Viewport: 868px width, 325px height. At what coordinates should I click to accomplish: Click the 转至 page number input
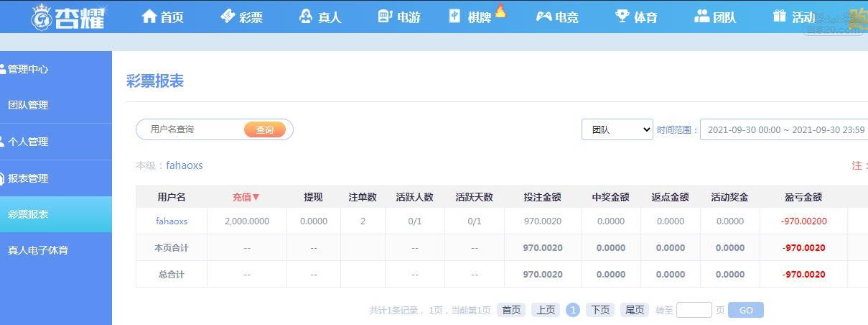(x=694, y=310)
